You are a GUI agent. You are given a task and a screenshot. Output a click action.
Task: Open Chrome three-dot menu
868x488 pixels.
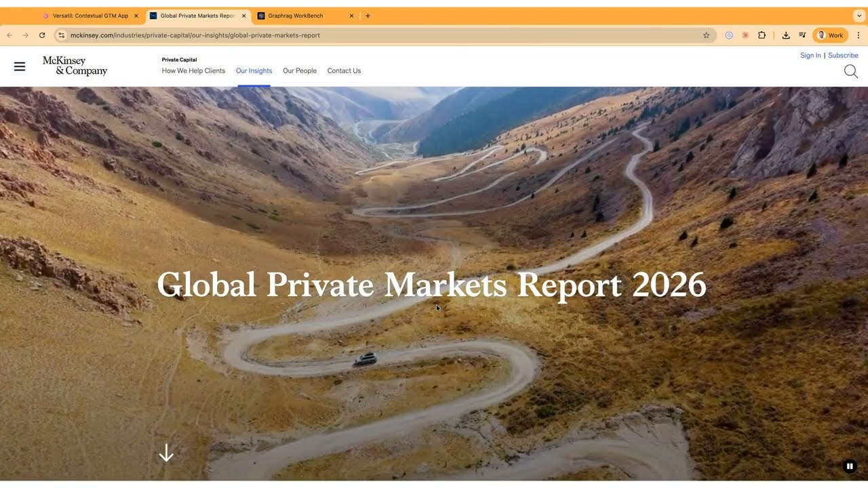pos(859,35)
